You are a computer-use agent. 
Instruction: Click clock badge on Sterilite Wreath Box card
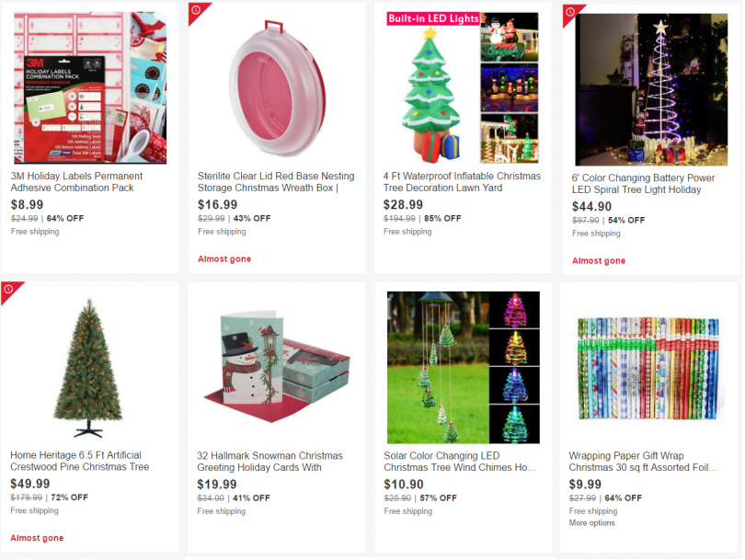(196, 10)
